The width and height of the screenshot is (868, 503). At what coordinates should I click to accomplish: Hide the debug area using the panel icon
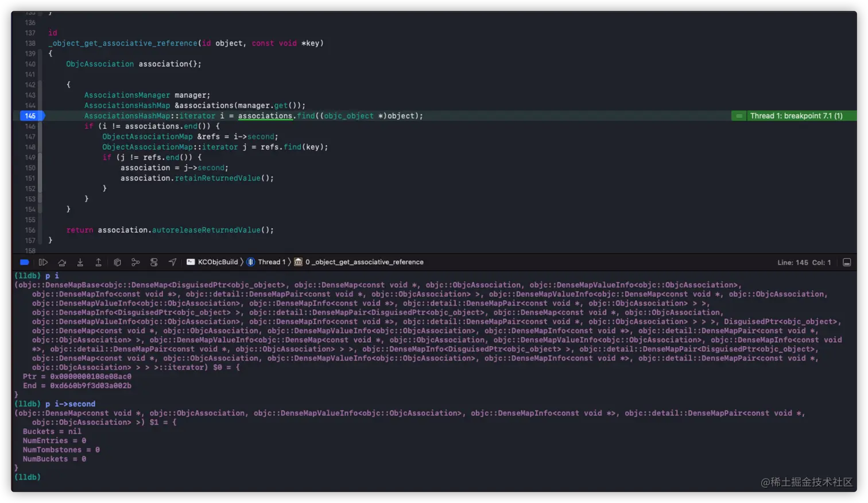tap(847, 262)
